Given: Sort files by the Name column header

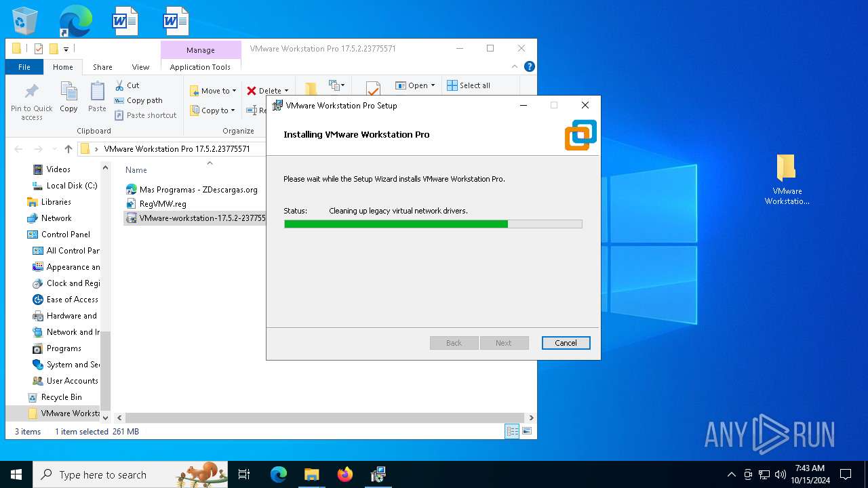Looking at the screenshot, I should [136, 170].
